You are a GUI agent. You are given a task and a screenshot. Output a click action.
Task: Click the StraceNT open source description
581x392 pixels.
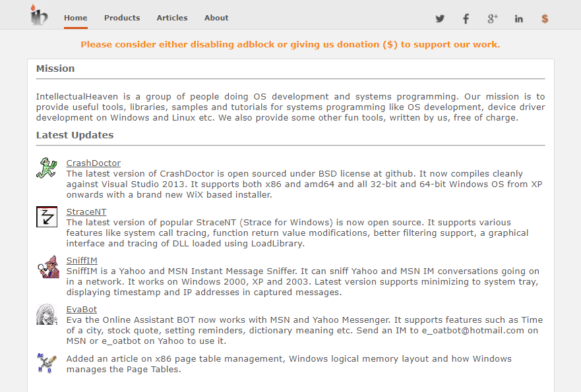pyautogui.click(x=297, y=233)
